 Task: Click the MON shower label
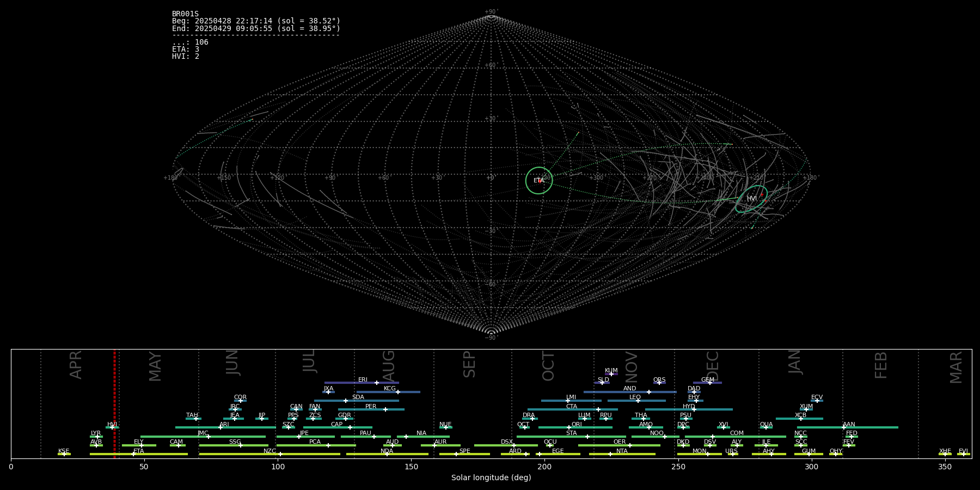(699, 451)
